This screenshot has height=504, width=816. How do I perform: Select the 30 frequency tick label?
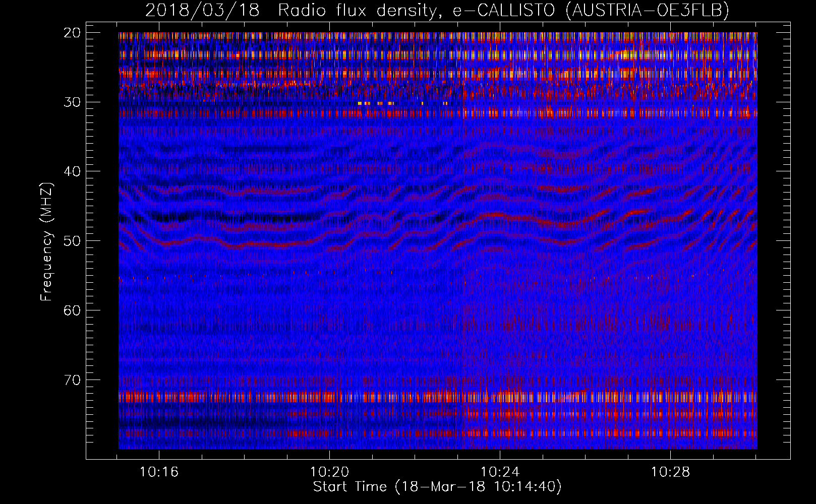72,102
